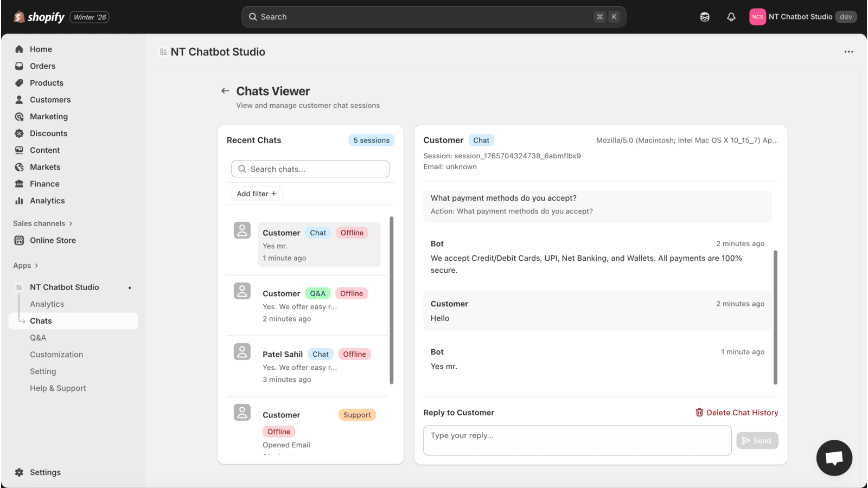The width and height of the screenshot is (868, 488).
Task: Open the floating chat widget bubble
Action: (834, 458)
